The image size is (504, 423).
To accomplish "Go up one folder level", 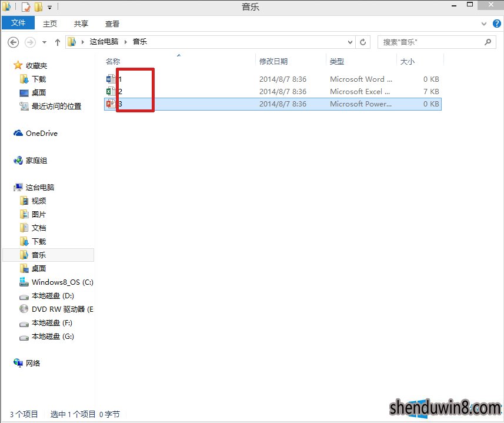I will pos(57,42).
